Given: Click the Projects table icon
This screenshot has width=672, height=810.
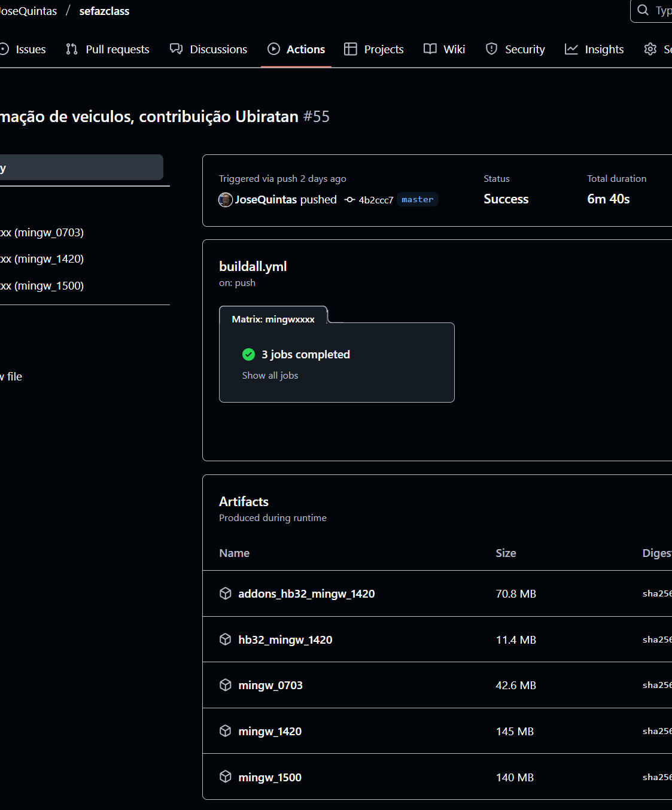Looking at the screenshot, I should click(351, 49).
